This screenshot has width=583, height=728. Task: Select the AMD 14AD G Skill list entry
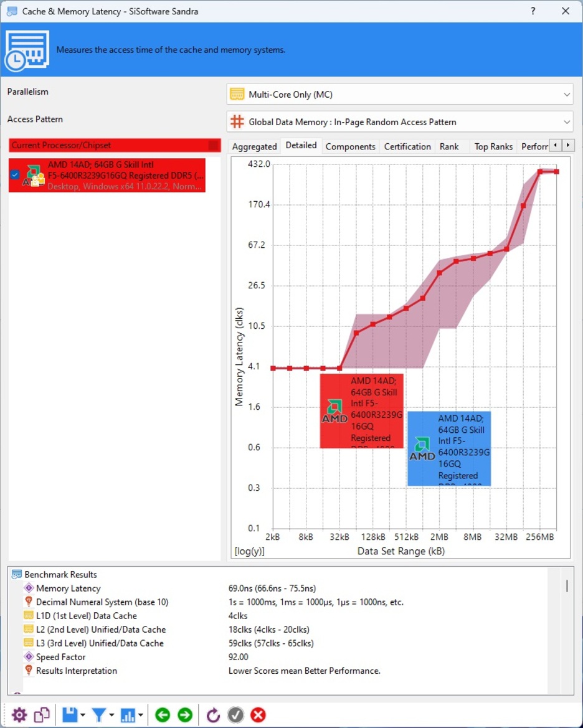[107, 175]
